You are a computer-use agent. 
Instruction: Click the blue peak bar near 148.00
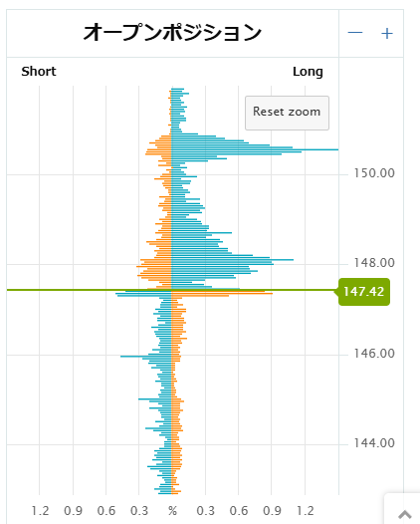232,259
